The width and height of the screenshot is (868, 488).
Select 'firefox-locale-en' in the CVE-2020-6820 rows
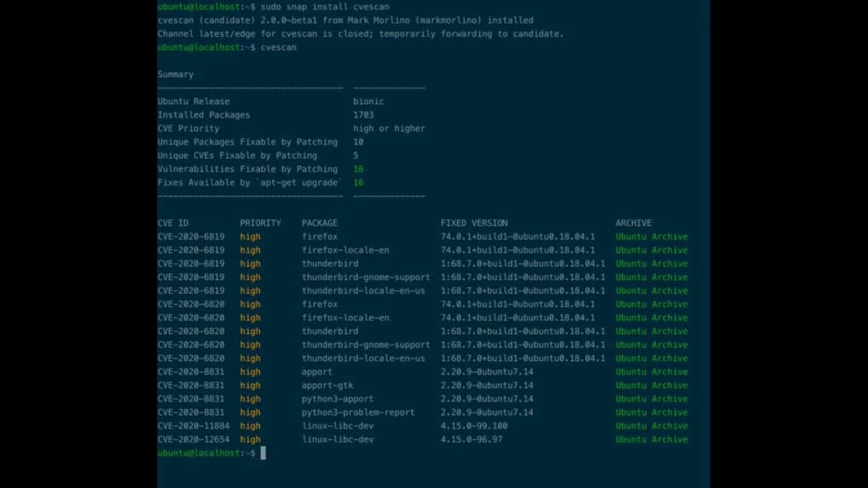[346, 318]
